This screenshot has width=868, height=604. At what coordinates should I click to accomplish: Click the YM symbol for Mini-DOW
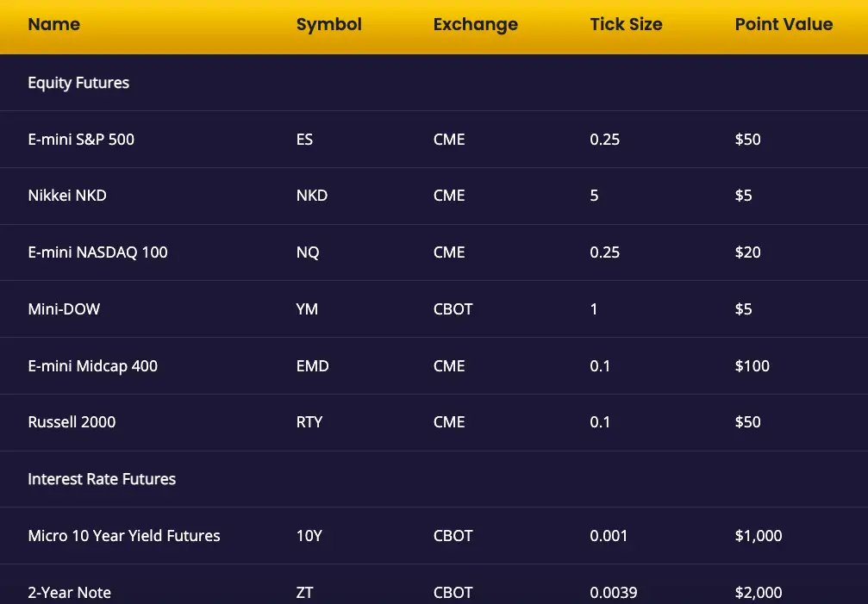(307, 309)
